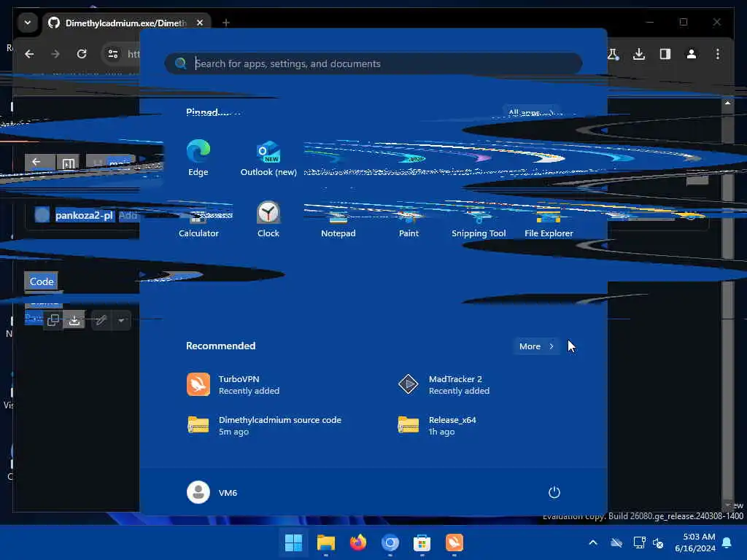Expand the browser tab search dropdown
The image size is (747, 560).
(x=28, y=23)
